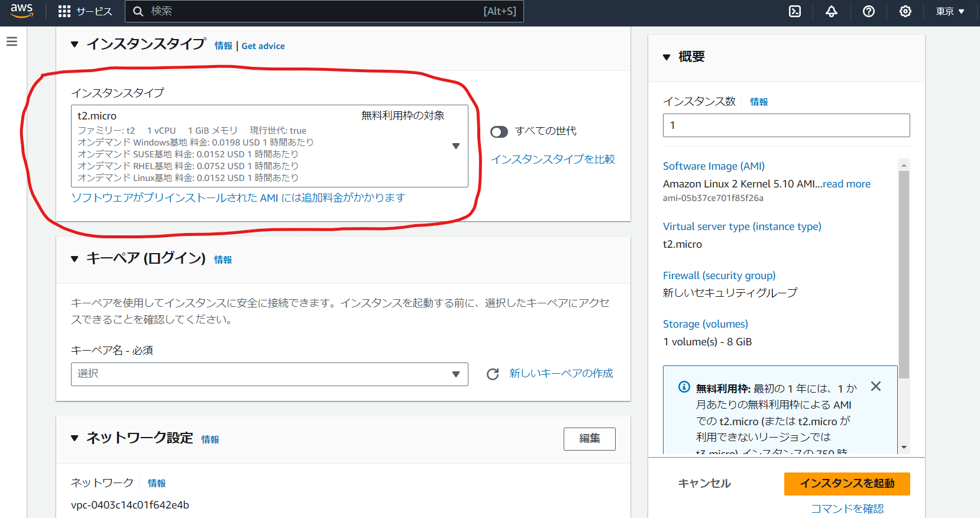This screenshot has height=518, width=980.
Task: Click the インスタンスを起動 button
Action: [847, 484]
